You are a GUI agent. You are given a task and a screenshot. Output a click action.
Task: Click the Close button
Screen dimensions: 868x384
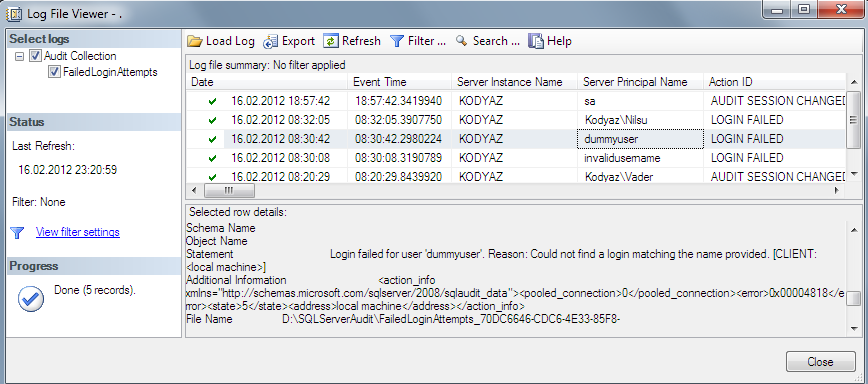click(x=820, y=362)
